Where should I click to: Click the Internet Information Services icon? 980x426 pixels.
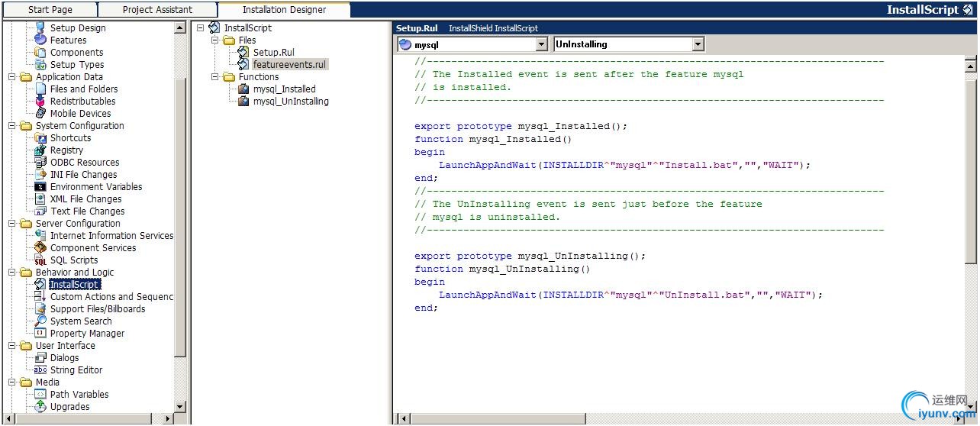(x=40, y=236)
